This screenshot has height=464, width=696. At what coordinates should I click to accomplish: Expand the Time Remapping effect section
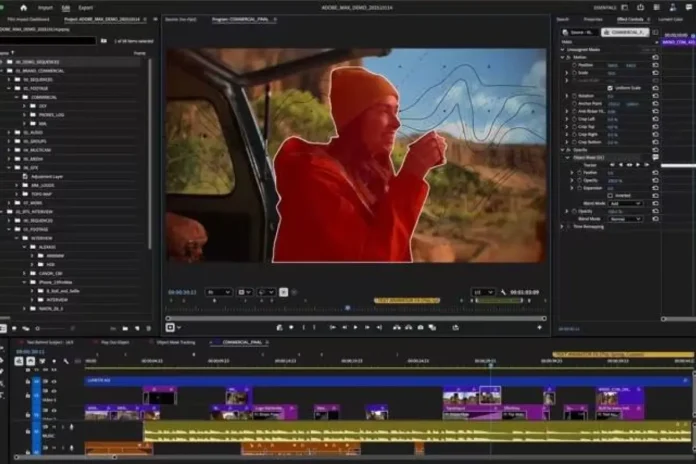pyautogui.click(x=563, y=226)
